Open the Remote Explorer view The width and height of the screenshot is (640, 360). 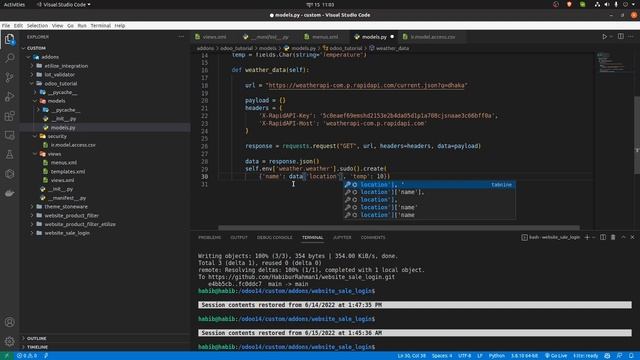click(9, 135)
